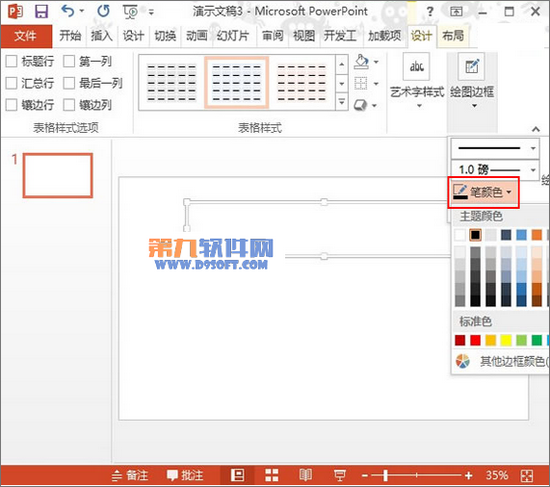The image size is (550, 487).
Task: Switch to the 审阅 (Review) tab
Action: click(273, 36)
